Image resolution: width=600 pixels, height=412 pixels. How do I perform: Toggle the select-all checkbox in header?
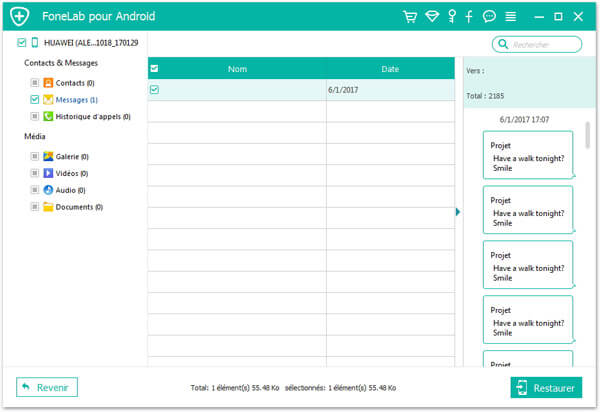pyautogui.click(x=154, y=68)
